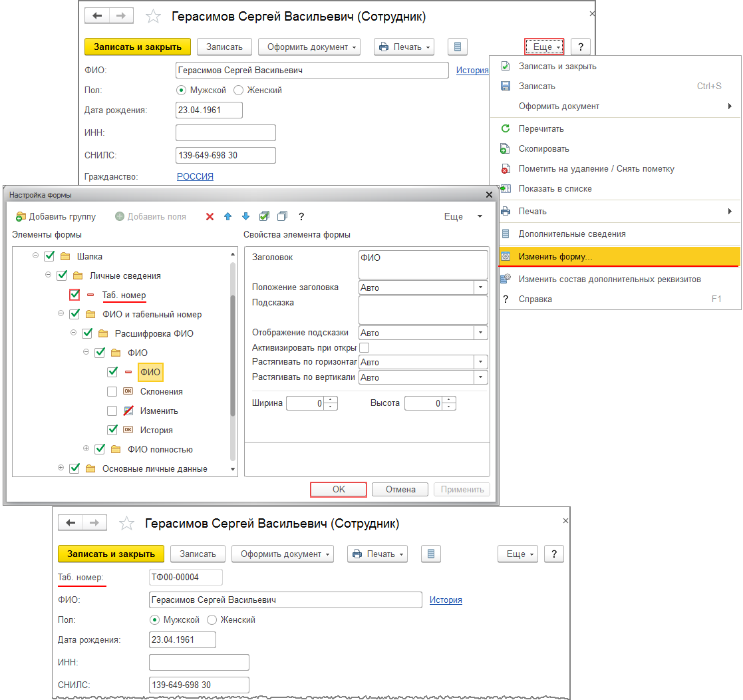Collapse the Шапка tree group
This screenshot has height=700, width=743.
pyautogui.click(x=35, y=256)
